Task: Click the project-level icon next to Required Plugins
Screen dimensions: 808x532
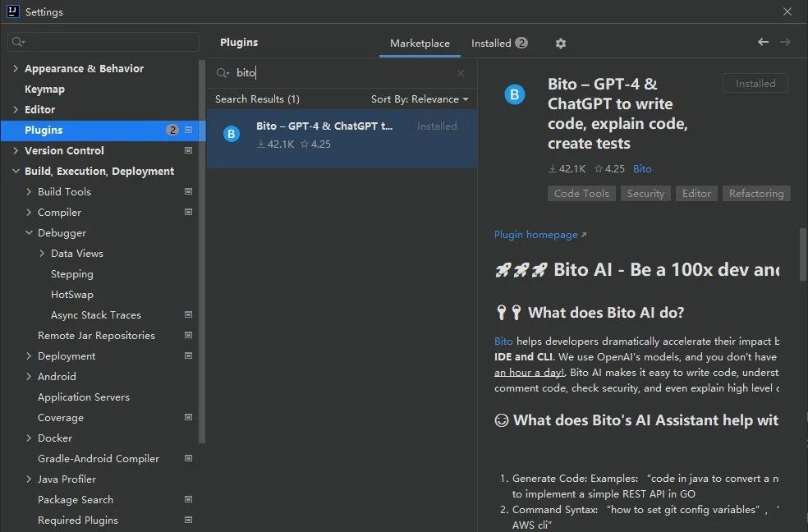Action: tap(189, 521)
